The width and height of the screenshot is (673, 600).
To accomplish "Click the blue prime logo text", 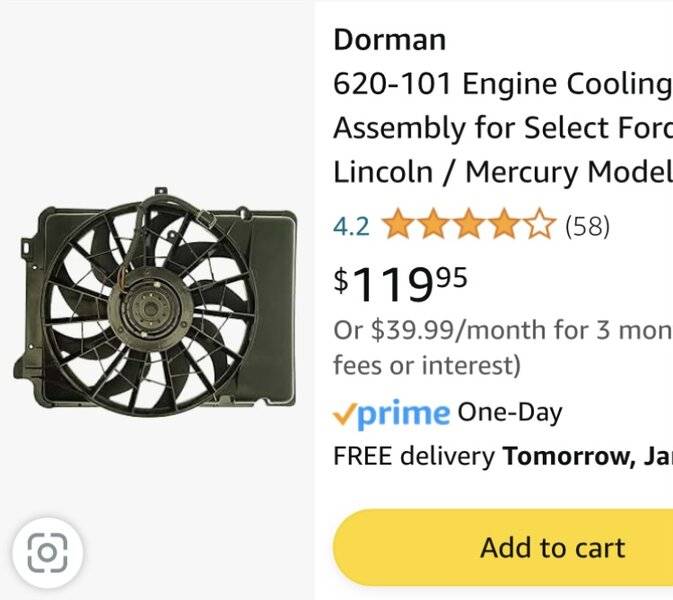I will (x=404, y=413).
